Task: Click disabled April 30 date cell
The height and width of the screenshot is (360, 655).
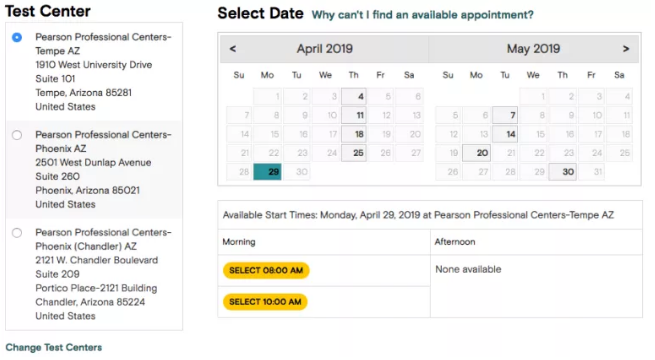Action: (297, 172)
